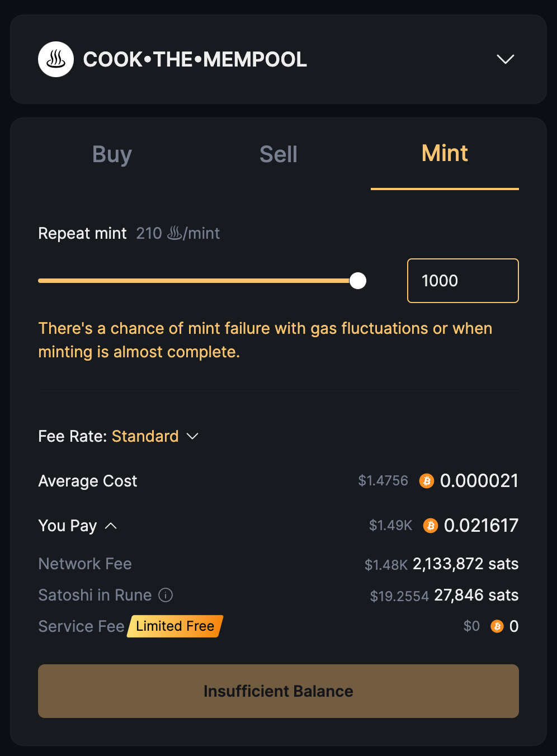Click the COOK•THE•MEMPOOL rune name
Screen dimensions: 557x756
pyautogui.click(x=195, y=59)
